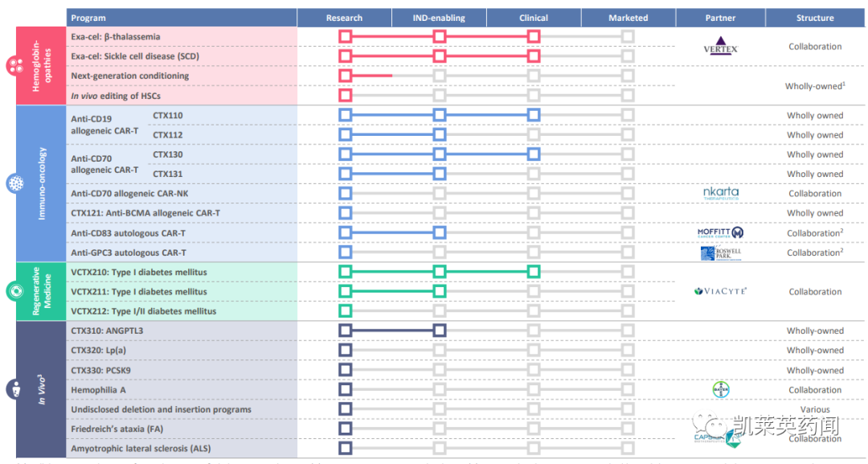Select the Partner column header

(x=719, y=18)
